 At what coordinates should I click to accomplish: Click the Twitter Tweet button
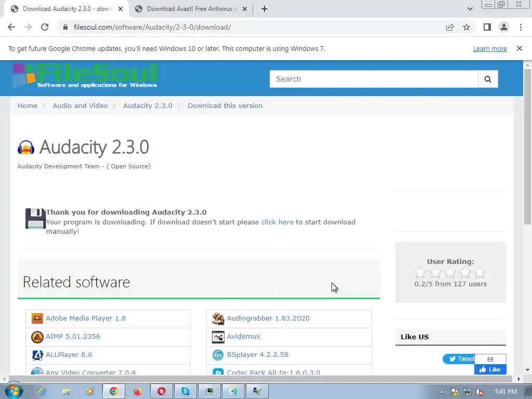459,359
